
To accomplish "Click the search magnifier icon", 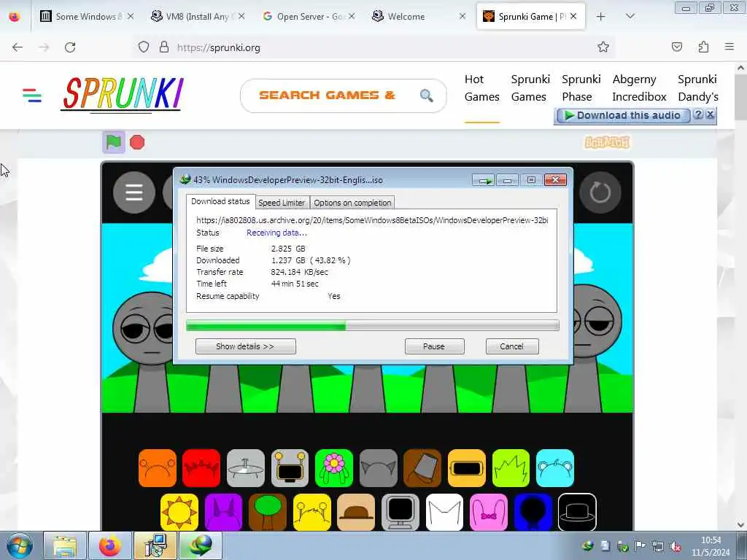I will pos(426,96).
